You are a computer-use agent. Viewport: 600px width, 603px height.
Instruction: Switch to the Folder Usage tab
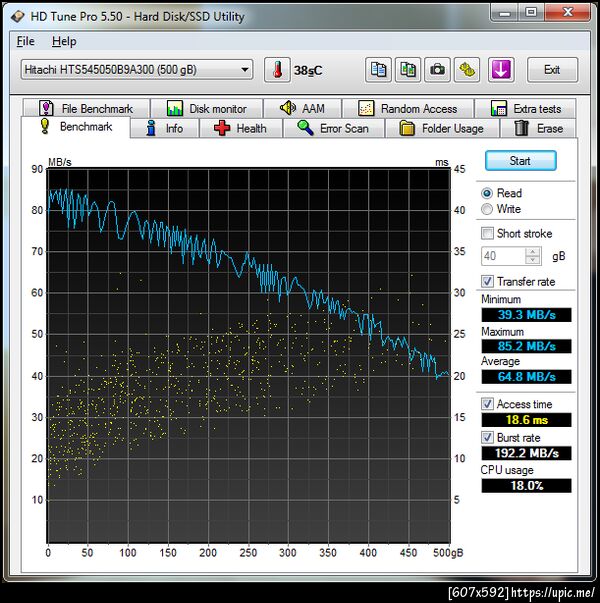pos(442,128)
